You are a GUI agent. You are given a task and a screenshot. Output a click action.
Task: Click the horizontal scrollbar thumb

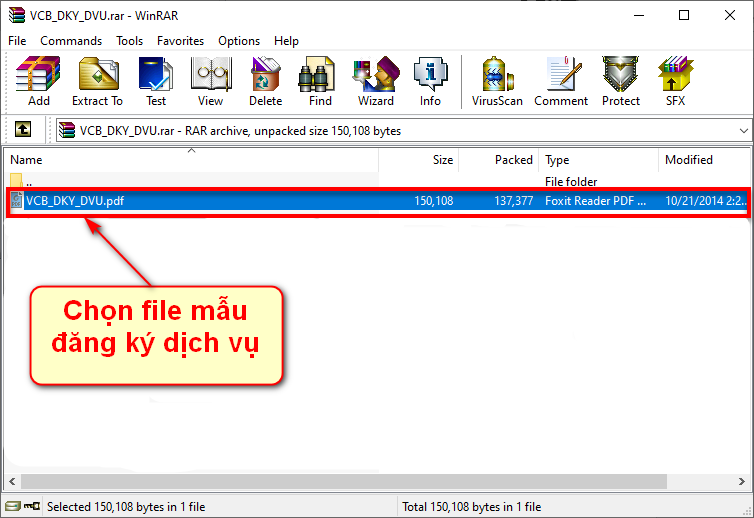tap(344, 481)
